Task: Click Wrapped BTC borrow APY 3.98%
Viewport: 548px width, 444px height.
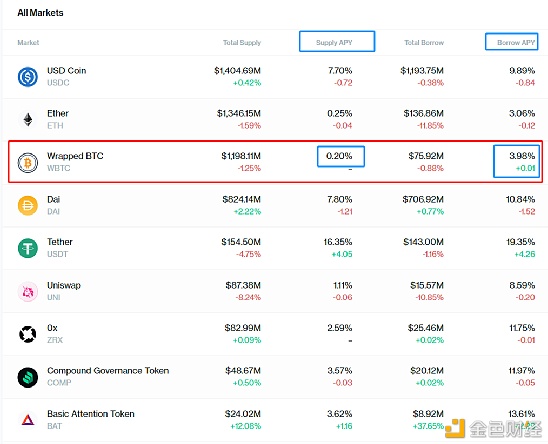Action: (522, 156)
